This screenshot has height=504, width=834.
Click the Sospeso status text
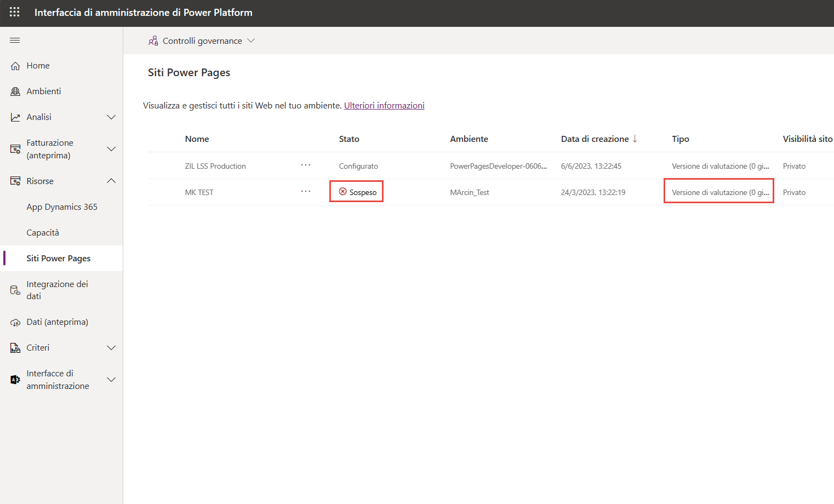point(363,192)
